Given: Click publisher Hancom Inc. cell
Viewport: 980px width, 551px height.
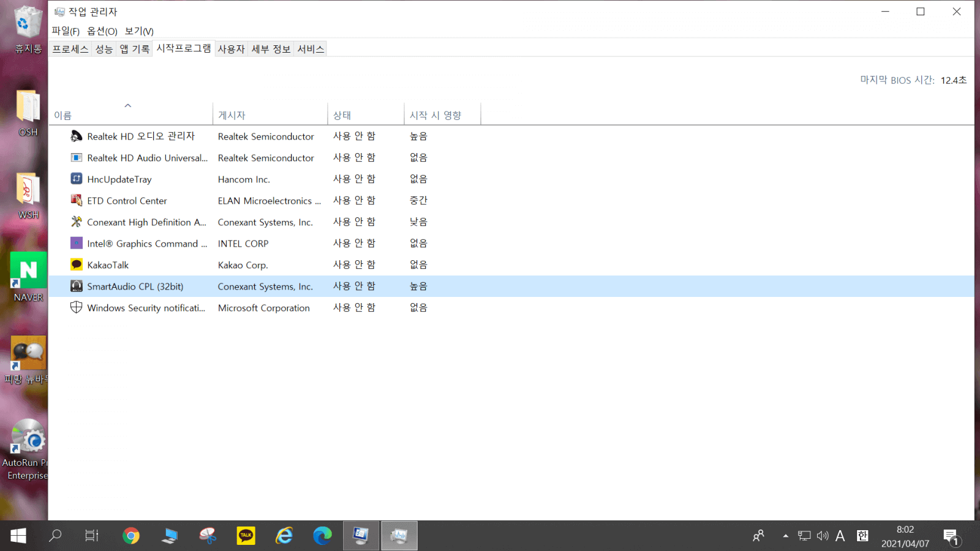Looking at the screenshot, I should click(x=244, y=179).
